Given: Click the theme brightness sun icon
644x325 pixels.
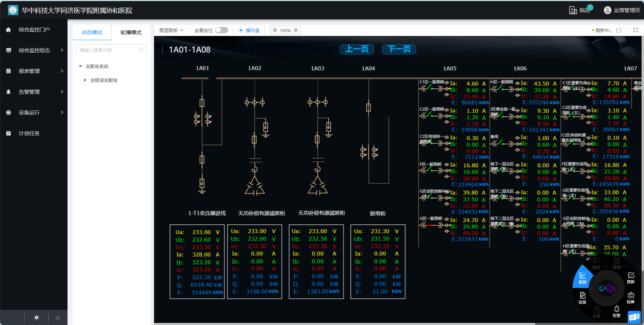Looking at the screenshot, I should pos(36,318).
